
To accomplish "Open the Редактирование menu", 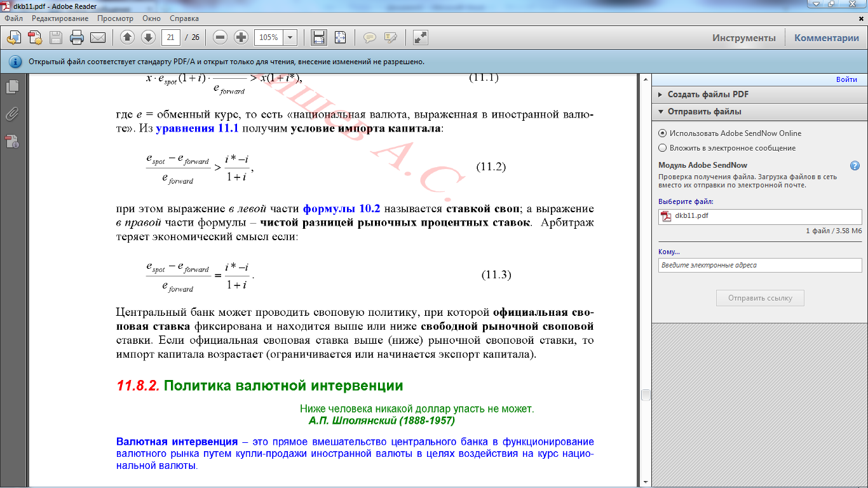I will click(x=60, y=18).
